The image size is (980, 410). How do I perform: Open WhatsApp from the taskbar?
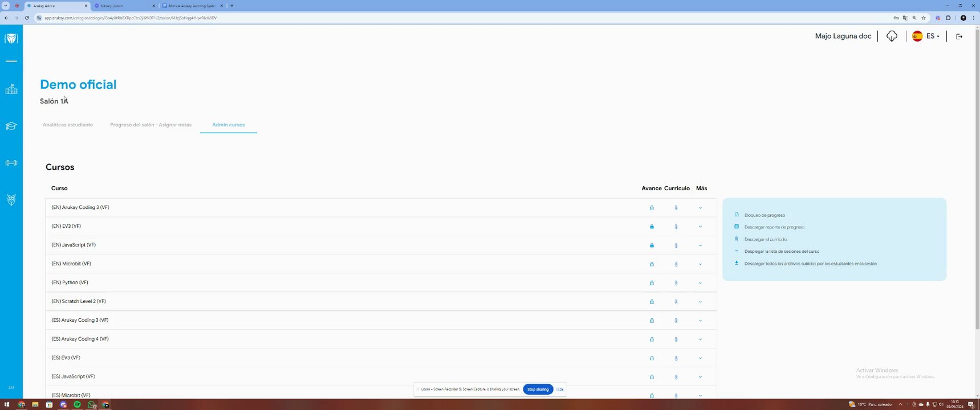coord(91,405)
